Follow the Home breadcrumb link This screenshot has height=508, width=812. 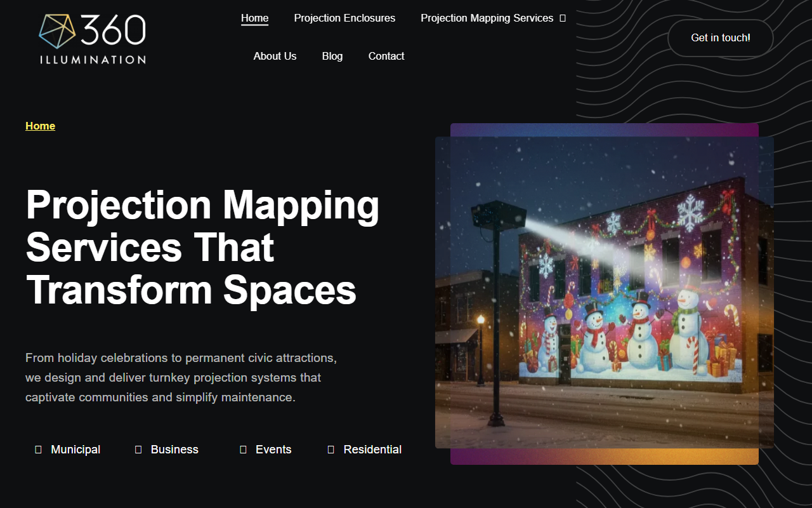click(40, 126)
